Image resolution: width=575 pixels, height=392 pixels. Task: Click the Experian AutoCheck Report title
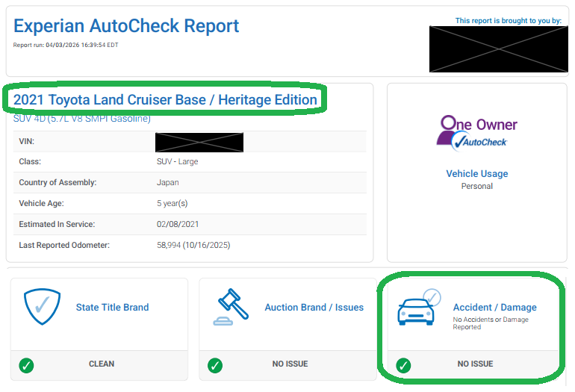tap(126, 26)
